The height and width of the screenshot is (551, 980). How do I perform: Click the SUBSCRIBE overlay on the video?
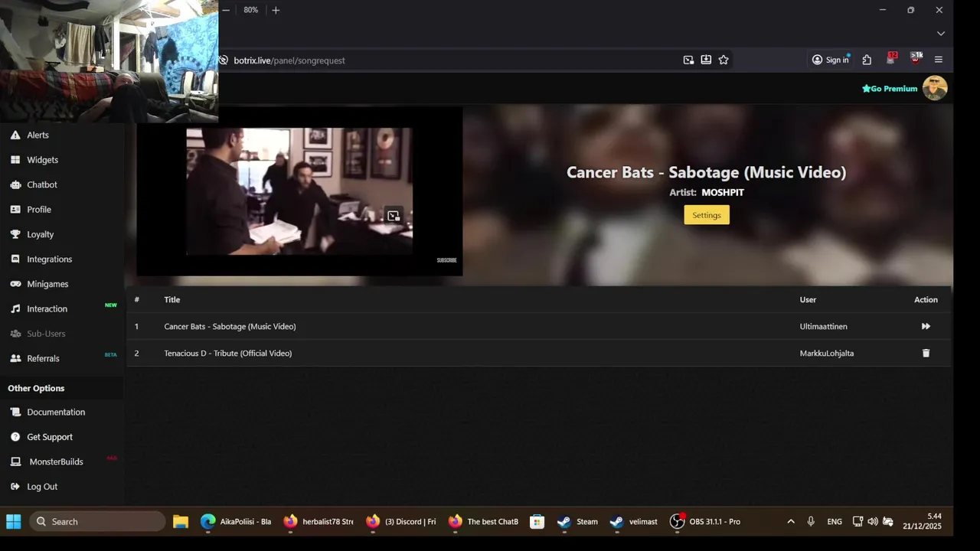pos(446,260)
